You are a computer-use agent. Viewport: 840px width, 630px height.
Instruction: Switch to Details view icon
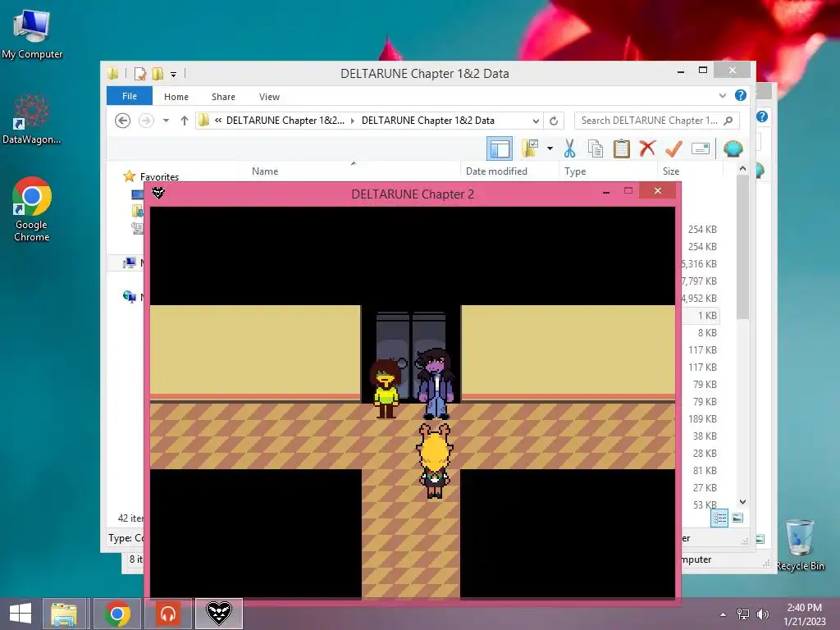(x=719, y=518)
